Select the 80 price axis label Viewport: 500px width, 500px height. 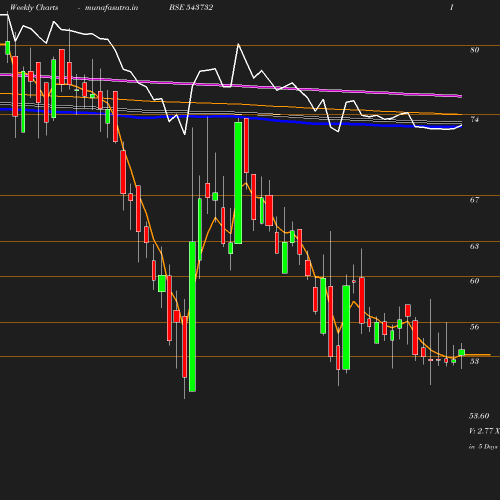pos(474,50)
